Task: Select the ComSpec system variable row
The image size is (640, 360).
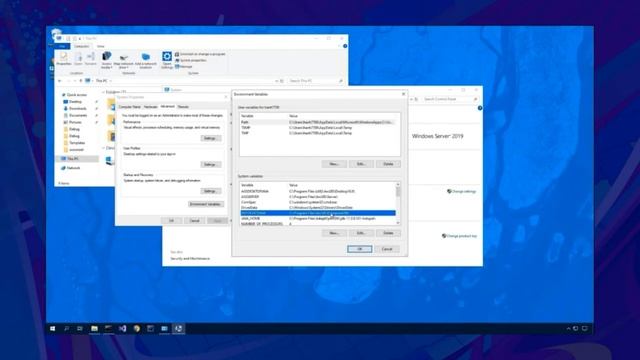Action: (x=318, y=202)
